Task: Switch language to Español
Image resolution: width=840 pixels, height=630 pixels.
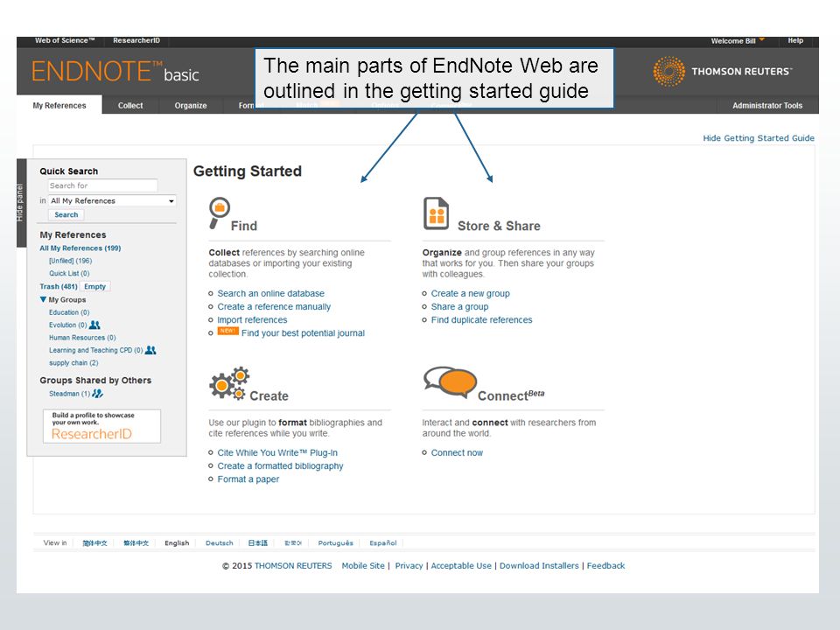Action: [383, 543]
